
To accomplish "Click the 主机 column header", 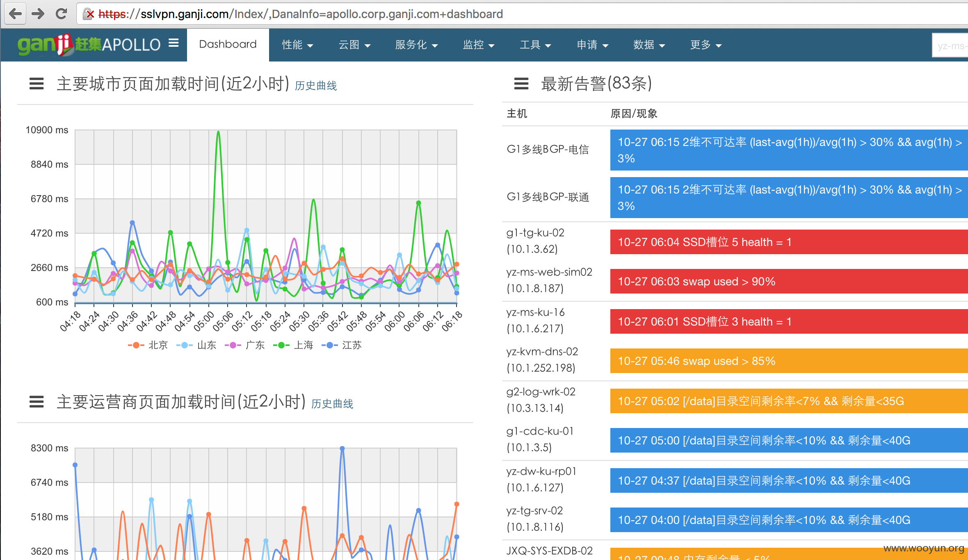I will (x=517, y=114).
